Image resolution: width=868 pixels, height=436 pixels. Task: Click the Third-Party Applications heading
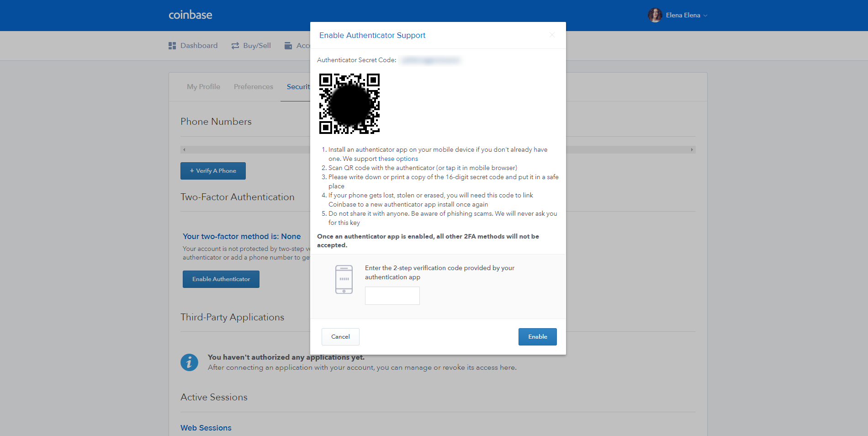click(232, 317)
